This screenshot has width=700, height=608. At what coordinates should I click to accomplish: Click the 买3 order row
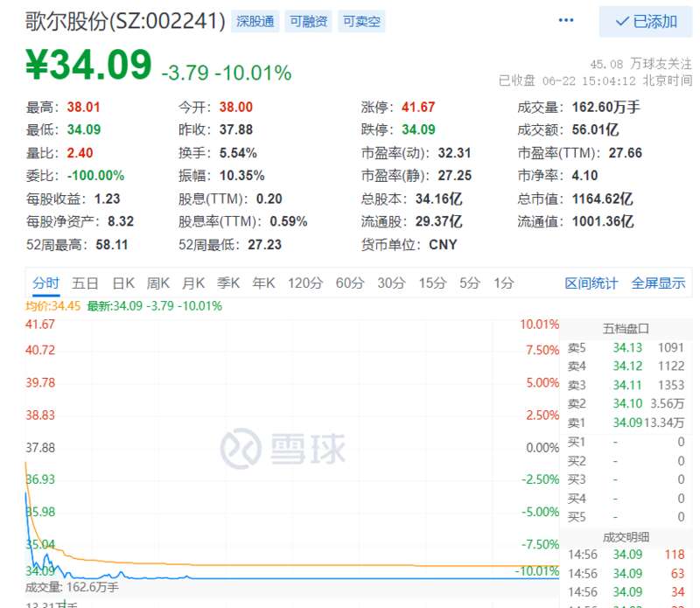tap(626, 479)
